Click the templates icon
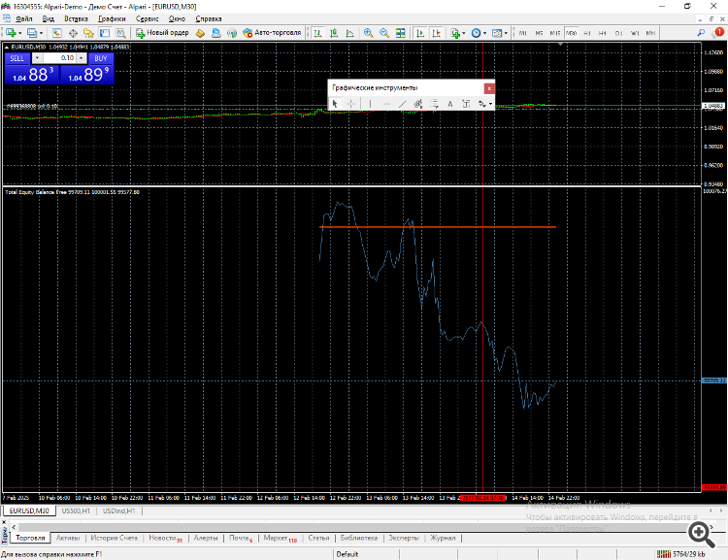Viewport: 728px width, 560px height. [497, 33]
